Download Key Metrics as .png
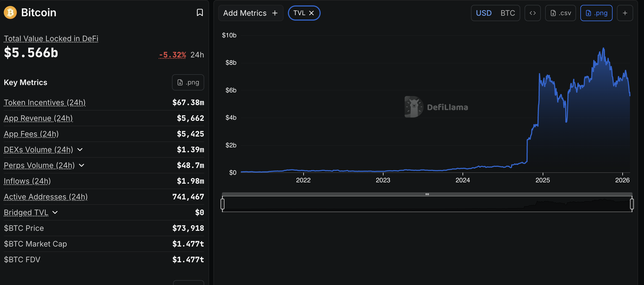 (x=188, y=82)
